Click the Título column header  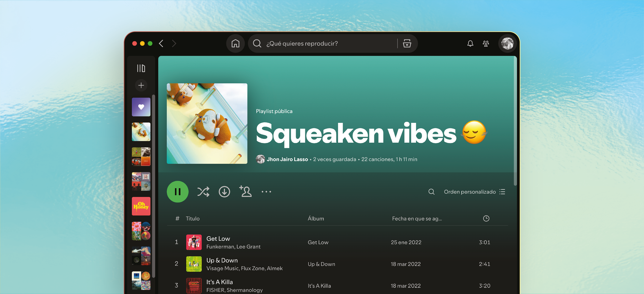193,218
